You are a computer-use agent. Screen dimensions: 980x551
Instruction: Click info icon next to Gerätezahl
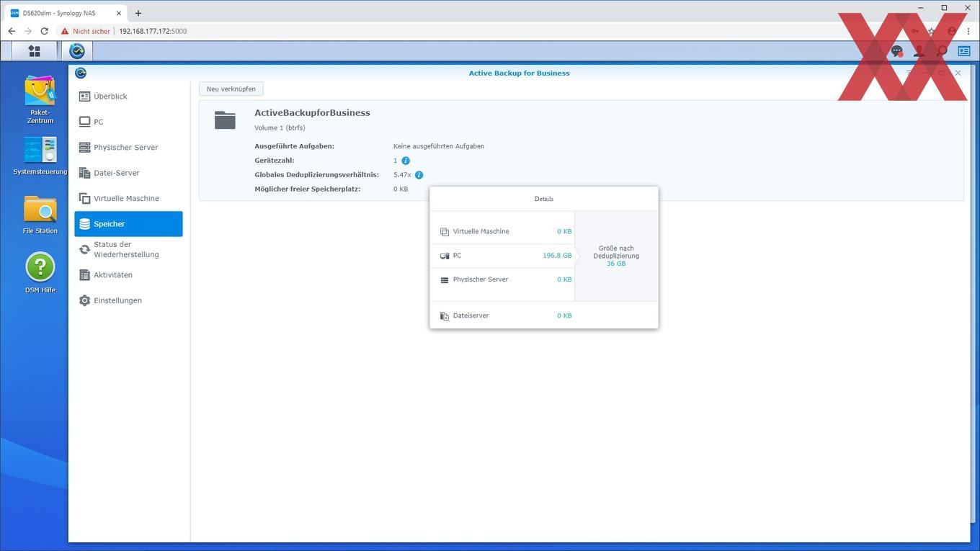coord(406,161)
